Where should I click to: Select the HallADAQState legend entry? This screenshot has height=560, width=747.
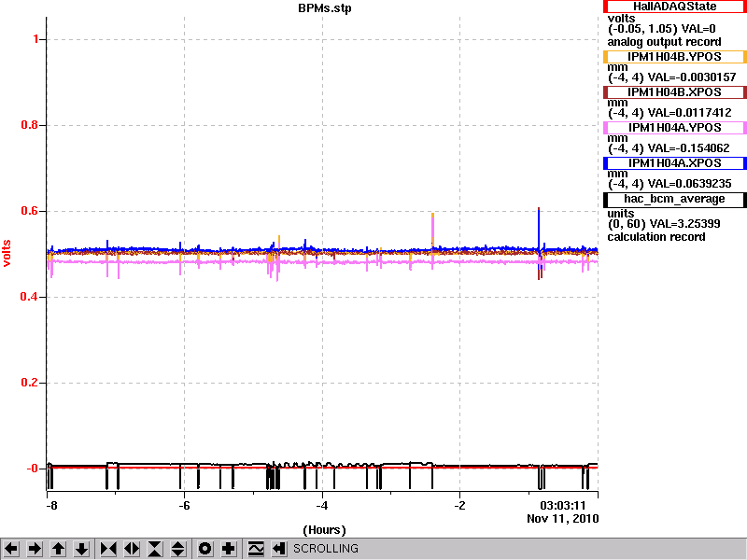674,7
